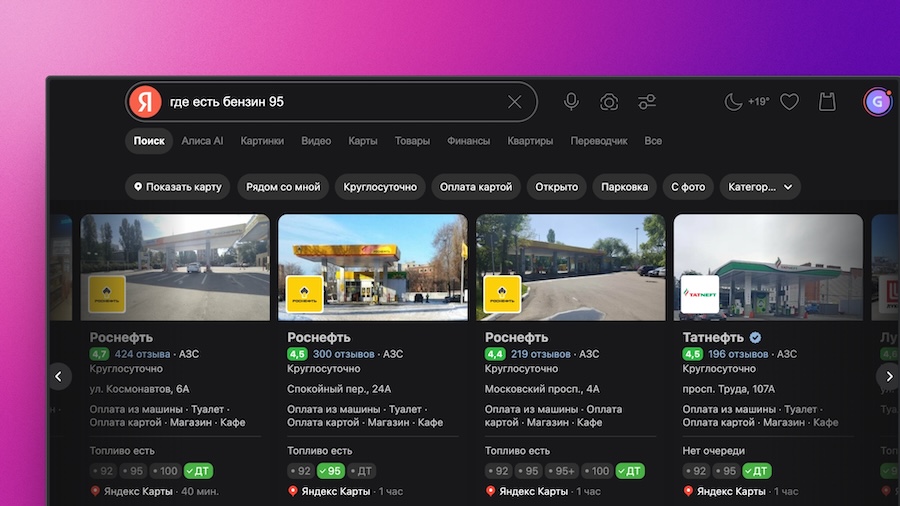Viewport: 900px width, 506px height.
Task: Toggle the Оплата картой filter
Action: click(476, 187)
